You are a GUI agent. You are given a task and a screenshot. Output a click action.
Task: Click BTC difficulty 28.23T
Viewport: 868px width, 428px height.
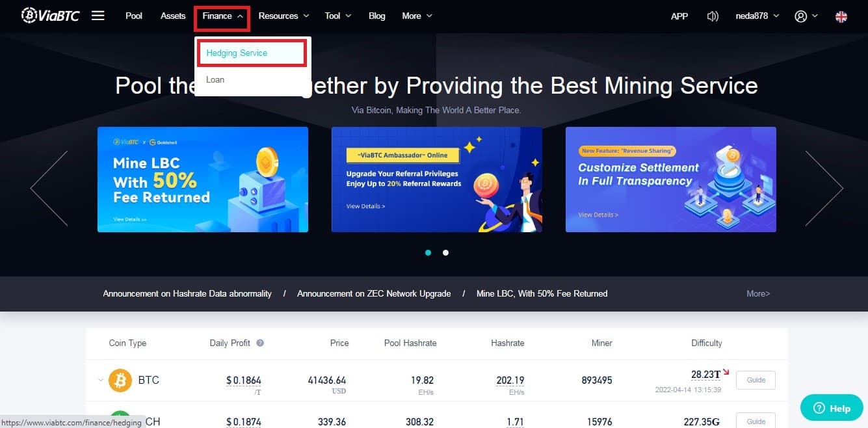(x=706, y=374)
